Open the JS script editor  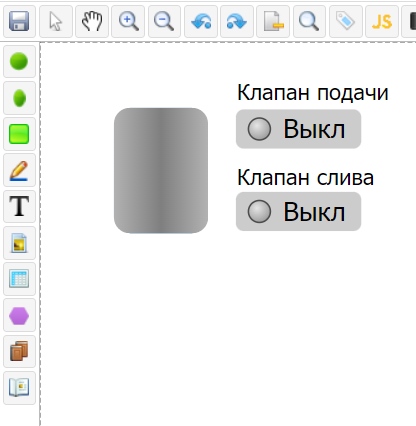[x=382, y=21]
